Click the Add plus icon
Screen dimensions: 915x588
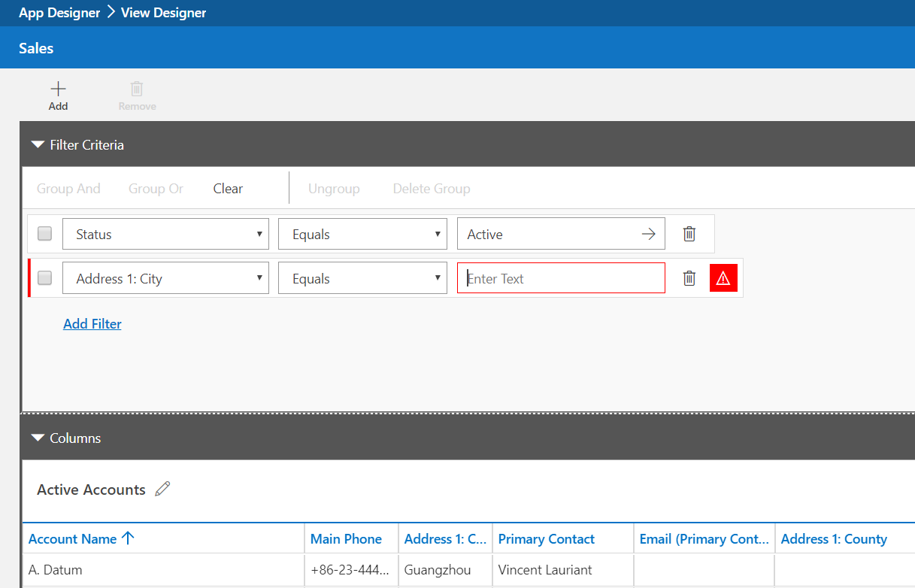pos(58,89)
